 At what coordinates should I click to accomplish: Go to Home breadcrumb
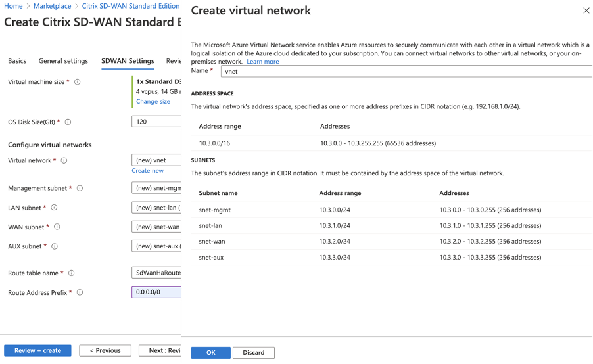[13, 6]
